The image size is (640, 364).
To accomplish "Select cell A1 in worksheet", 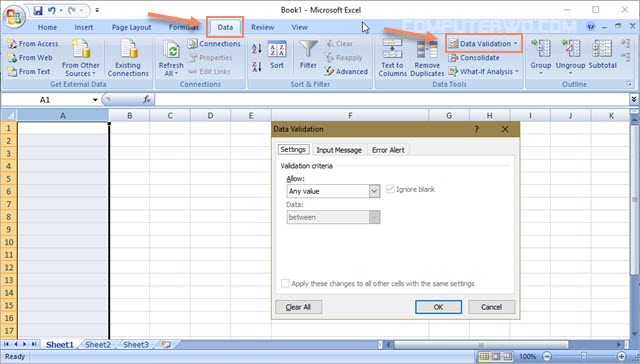I will (x=63, y=128).
